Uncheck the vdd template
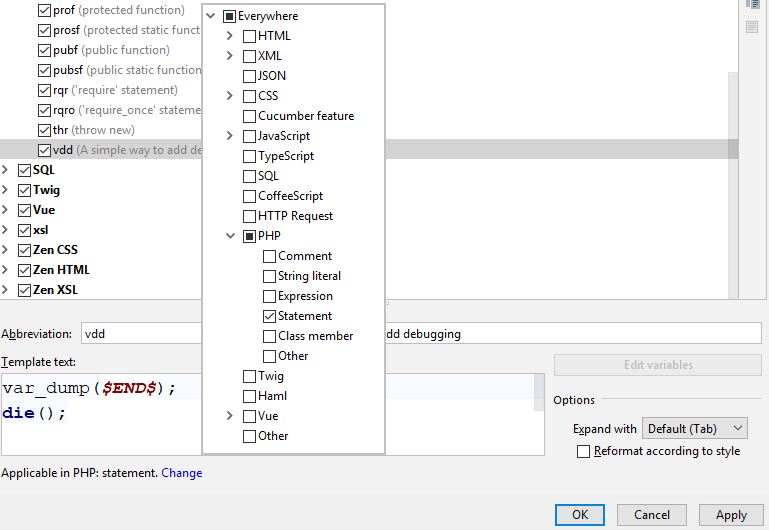 (44, 151)
